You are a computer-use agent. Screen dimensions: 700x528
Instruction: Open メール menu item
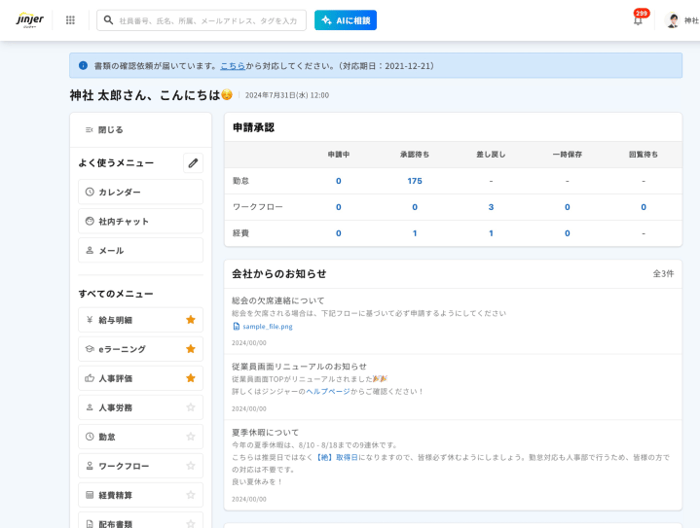click(x=141, y=250)
